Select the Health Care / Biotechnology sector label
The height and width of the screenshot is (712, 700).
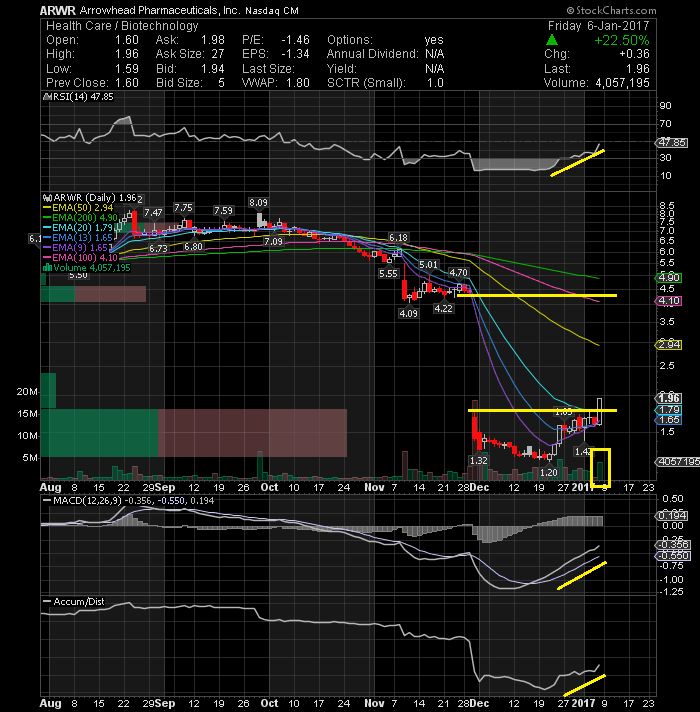tap(122, 26)
